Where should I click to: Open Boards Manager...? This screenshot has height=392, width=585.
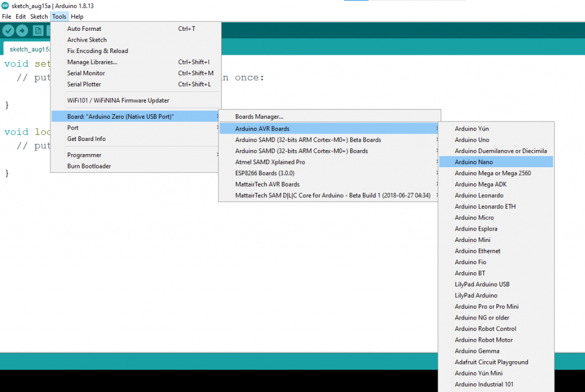[x=330, y=116]
